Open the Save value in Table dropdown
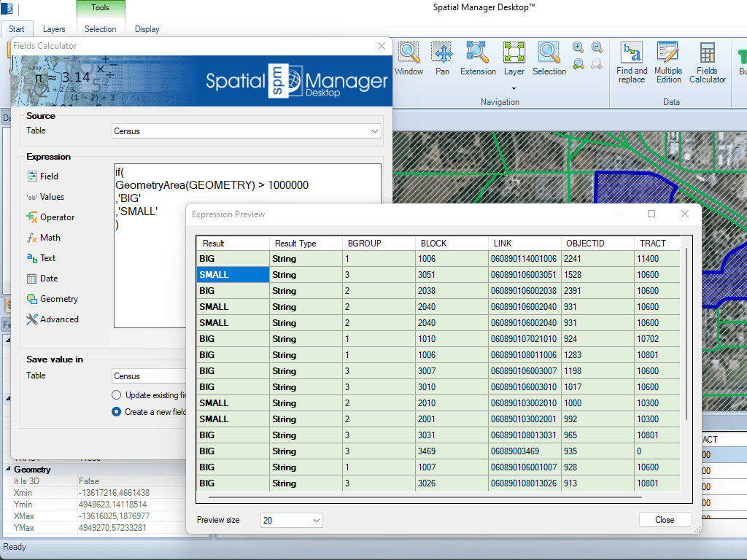The width and height of the screenshot is (747, 560). tap(149, 376)
